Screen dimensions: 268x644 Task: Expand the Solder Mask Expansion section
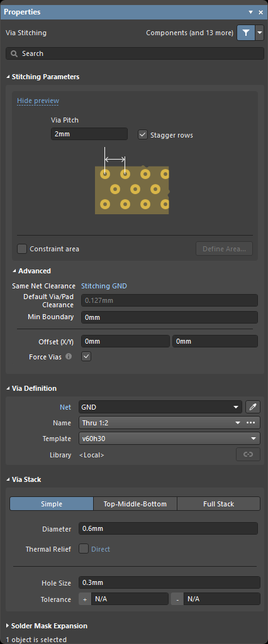coord(47,626)
